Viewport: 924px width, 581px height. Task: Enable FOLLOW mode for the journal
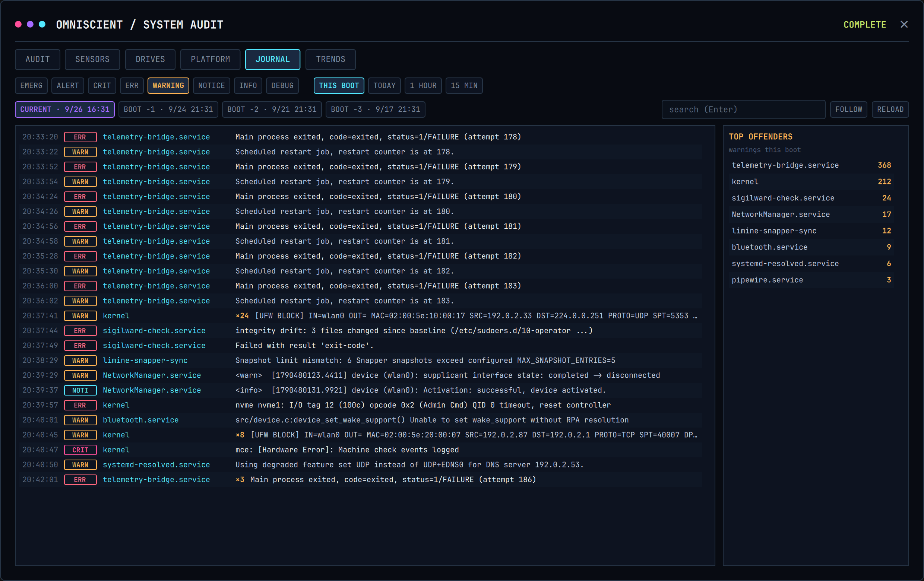coord(848,109)
